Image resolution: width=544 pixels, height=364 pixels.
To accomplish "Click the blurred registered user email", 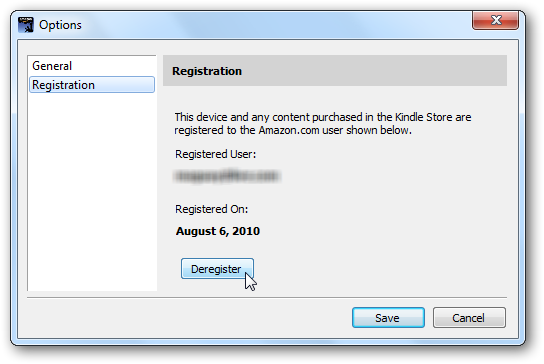I will (x=227, y=176).
